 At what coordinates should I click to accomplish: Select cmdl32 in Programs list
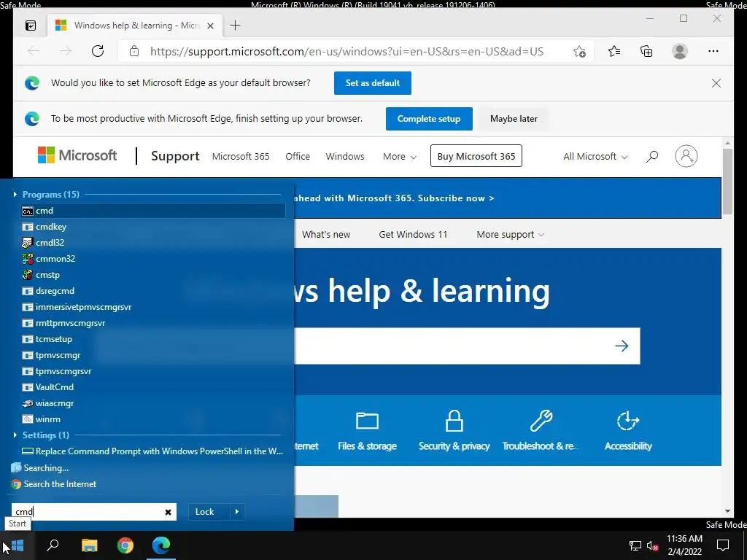pos(152,242)
